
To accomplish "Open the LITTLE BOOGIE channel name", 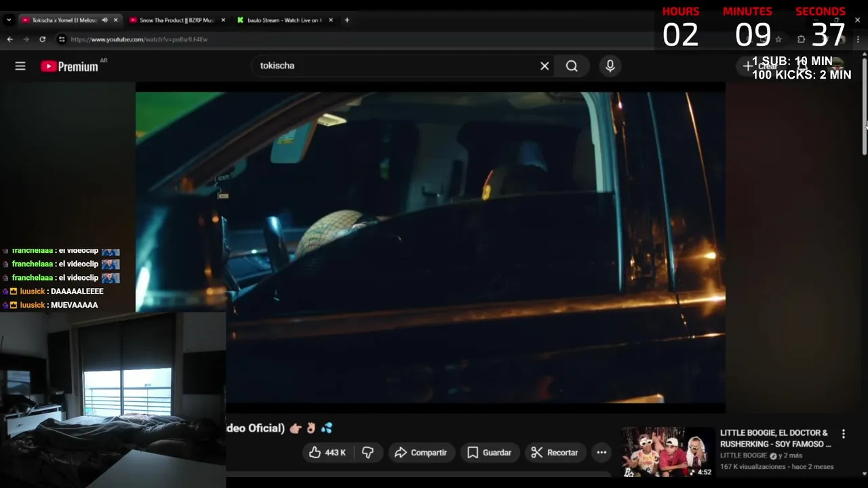I will [x=743, y=455].
